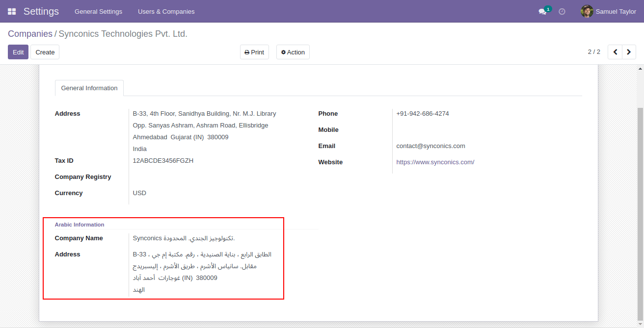The height and width of the screenshot is (328, 644).
Task: Open the activities clock icon
Action: (562, 11)
